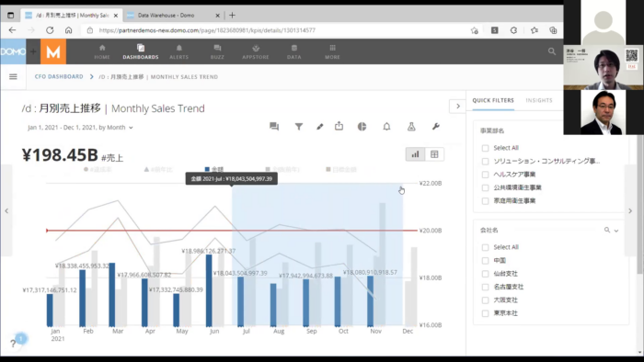
Task: Switch to table view
Action: [434, 154]
